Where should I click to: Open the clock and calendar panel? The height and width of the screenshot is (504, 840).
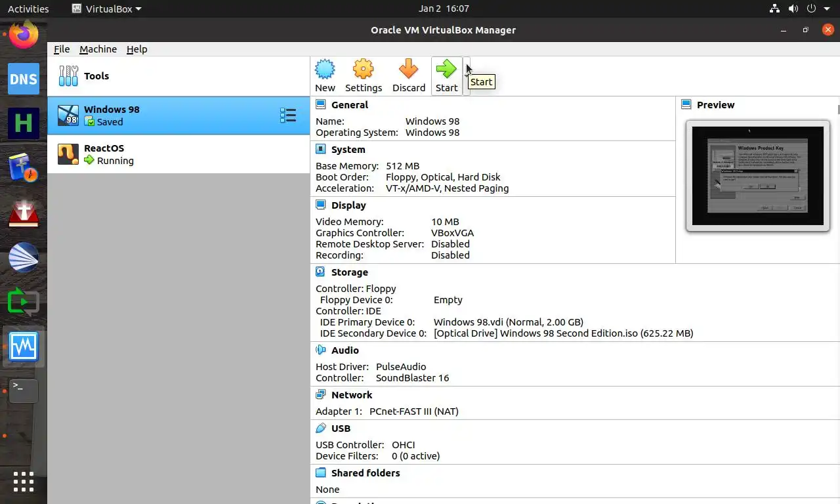[444, 9]
